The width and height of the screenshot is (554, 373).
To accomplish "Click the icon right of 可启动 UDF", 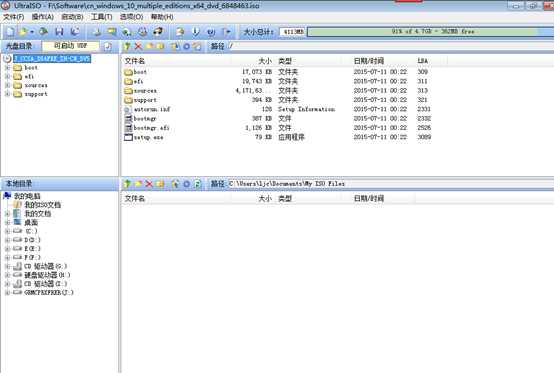I will 108,46.
